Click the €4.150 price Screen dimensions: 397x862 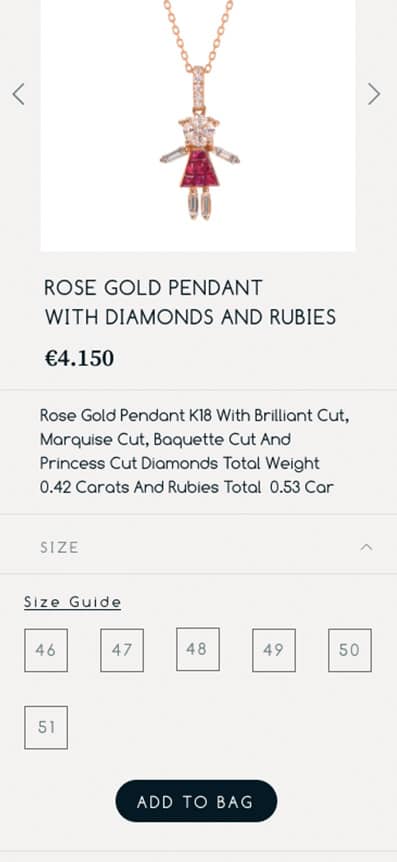click(x=79, y=358)
